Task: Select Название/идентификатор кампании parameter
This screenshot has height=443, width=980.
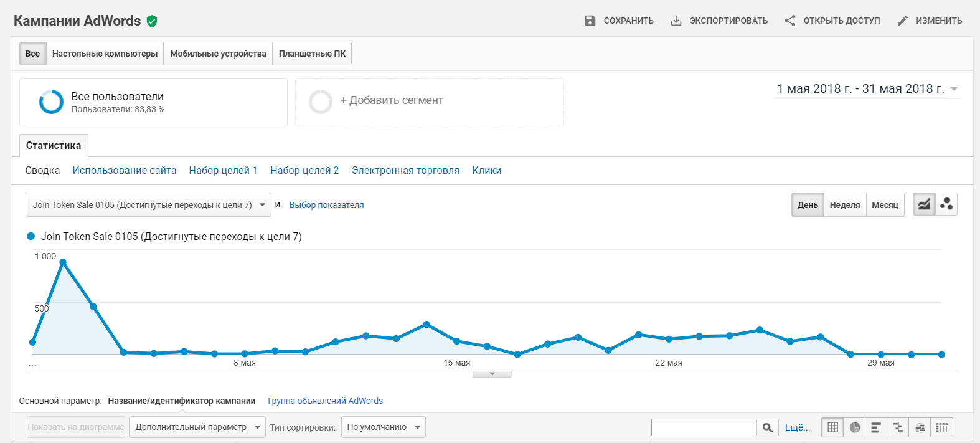Action: (x=182, y=401)
